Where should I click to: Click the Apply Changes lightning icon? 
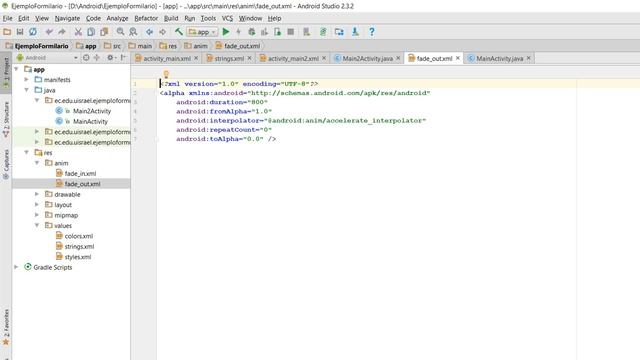click(238, 32)
